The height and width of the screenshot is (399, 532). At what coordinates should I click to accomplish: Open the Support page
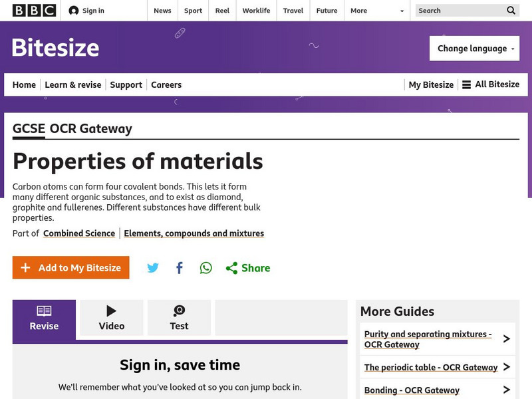coord(126,84)
